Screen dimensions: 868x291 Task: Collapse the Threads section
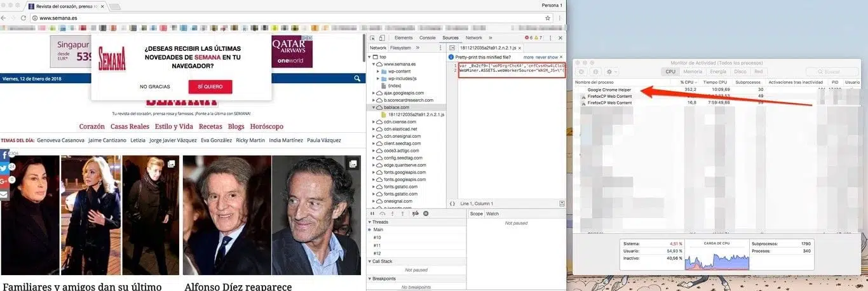(x=369, y=222)
